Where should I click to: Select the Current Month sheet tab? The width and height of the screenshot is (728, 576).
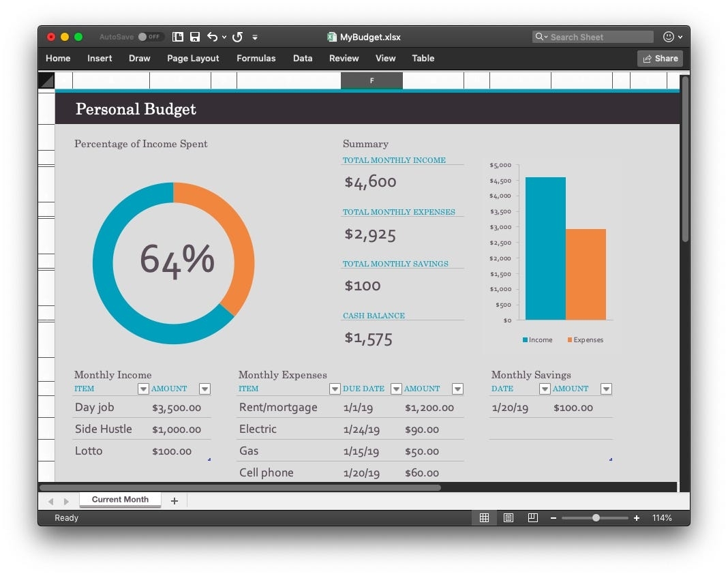tap(120, 500)
